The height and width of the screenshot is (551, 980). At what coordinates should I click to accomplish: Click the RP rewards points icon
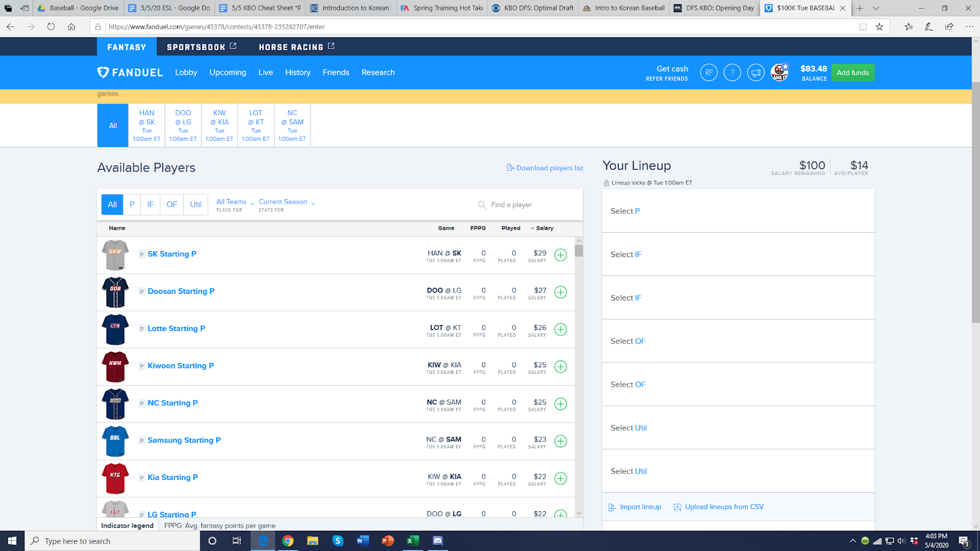[x=709, y=72]
